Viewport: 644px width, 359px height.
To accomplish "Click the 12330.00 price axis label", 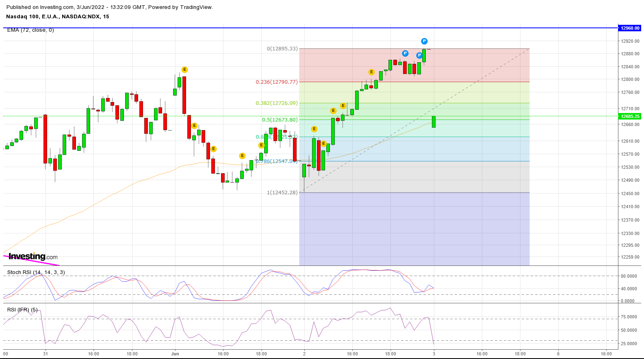I will click(630, 233).
